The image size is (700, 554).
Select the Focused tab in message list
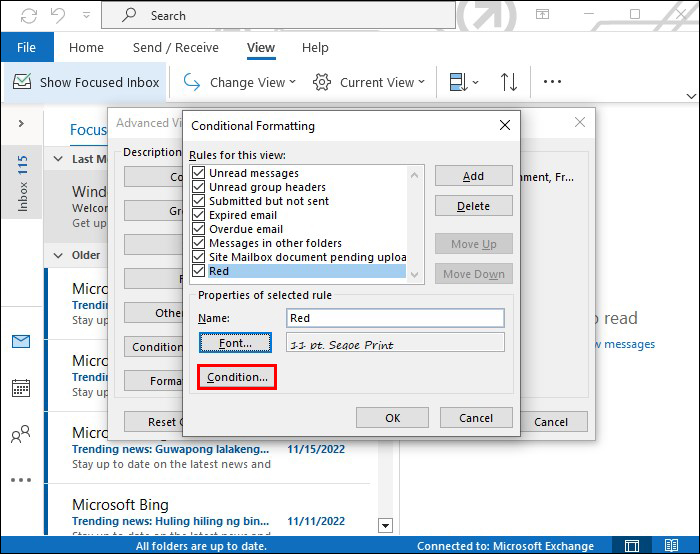[88, 130]
